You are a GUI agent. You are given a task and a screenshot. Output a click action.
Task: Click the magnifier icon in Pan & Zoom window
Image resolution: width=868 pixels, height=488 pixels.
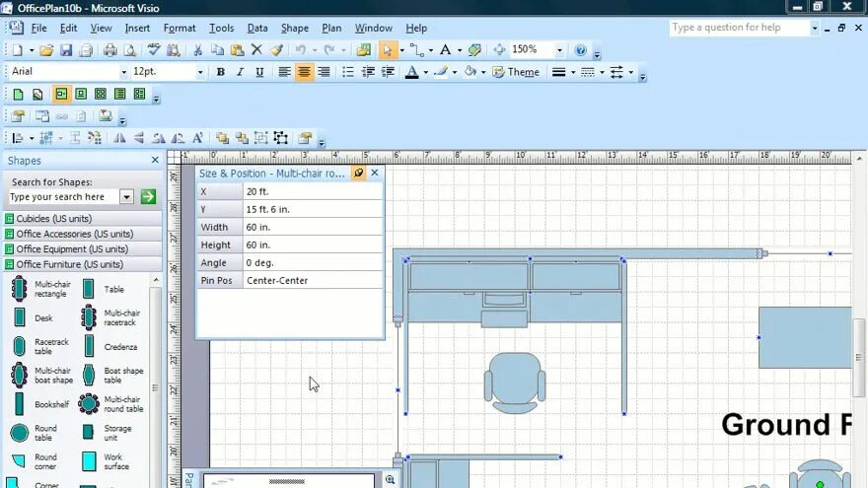pos(391,480)
